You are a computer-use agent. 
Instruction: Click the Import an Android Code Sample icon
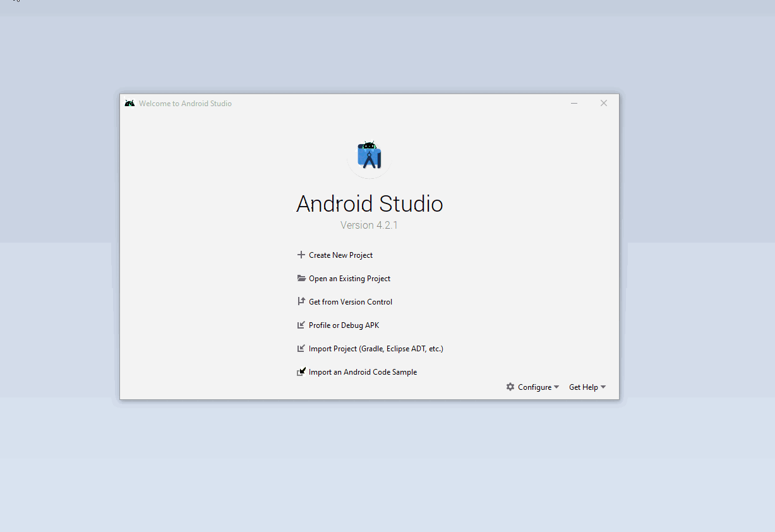pyautogui.click(x=301, y=372)
